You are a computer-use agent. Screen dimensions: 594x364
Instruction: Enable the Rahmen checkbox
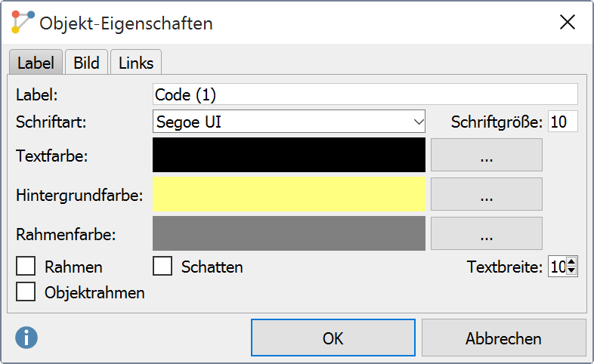[x=26, y=266]
